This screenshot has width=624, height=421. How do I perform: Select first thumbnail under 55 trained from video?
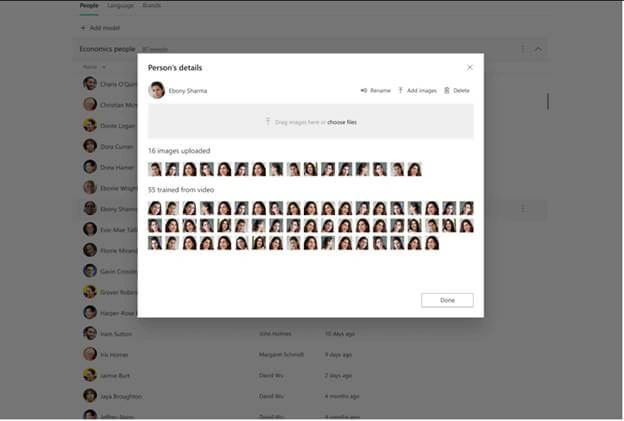[x=155, y=208]
